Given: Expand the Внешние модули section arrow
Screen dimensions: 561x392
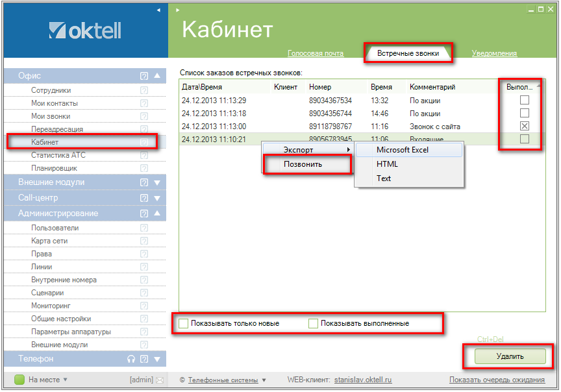Looking at the screenshot, I should pyautogui.click(x=157, y=182).
